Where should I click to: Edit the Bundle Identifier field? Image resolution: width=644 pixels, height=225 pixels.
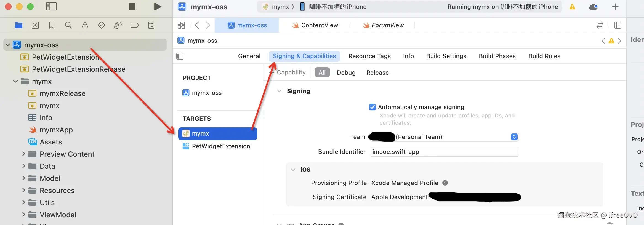tap(444, 152)
